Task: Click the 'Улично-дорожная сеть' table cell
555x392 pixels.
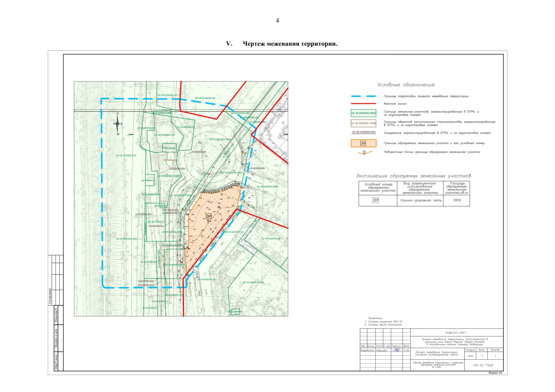Action: tap(421, 200)
